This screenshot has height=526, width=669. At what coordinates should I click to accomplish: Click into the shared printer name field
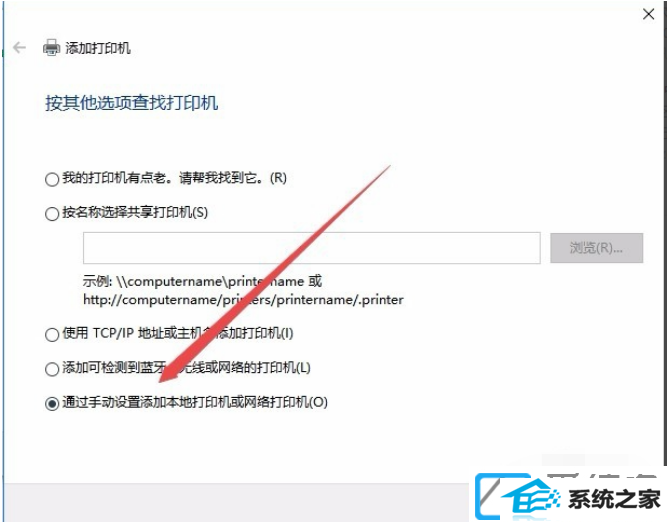coord(311,248)
